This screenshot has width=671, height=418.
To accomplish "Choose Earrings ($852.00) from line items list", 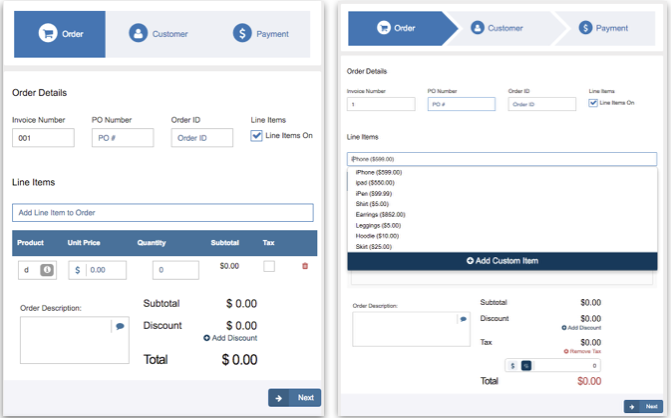I will (380, 214).
